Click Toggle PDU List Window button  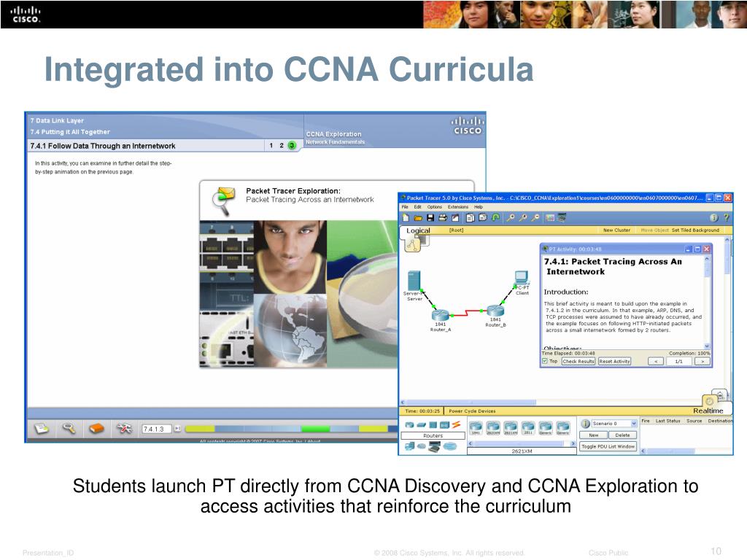pos(608,446)
